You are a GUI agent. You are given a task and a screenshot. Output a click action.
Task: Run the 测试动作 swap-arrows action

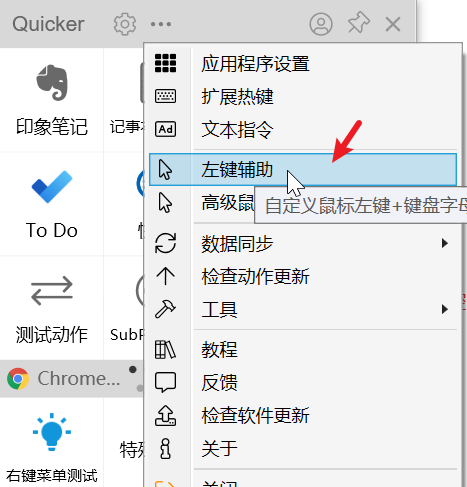[52, 308]
